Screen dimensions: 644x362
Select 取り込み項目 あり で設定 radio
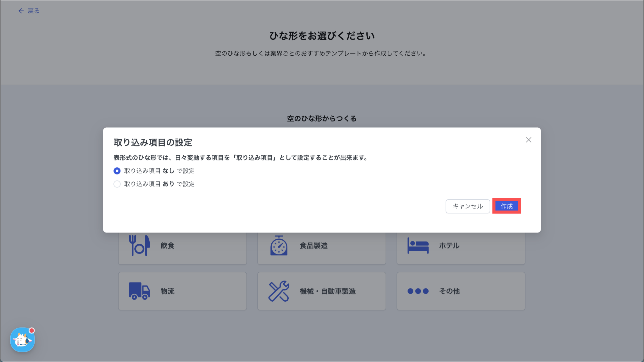[x=117, y=184]
